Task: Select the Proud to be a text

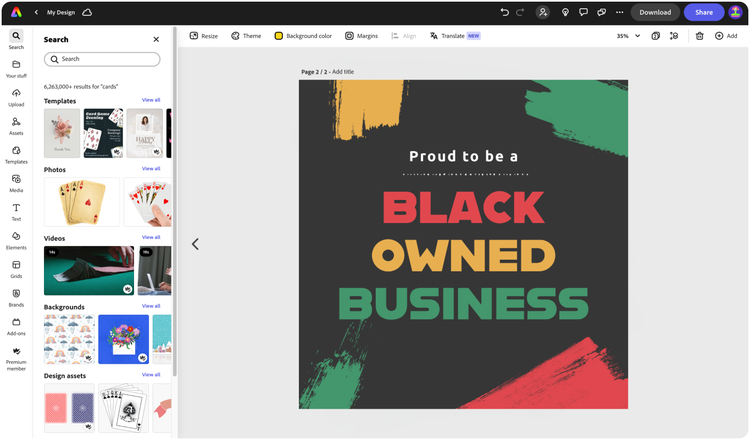Action: coord(463,156)
